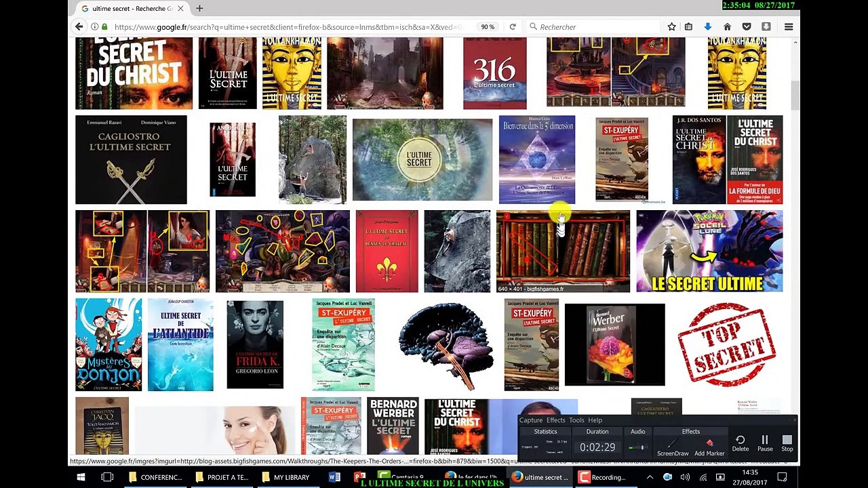Open site information icon in address bar

coord(94,26)
